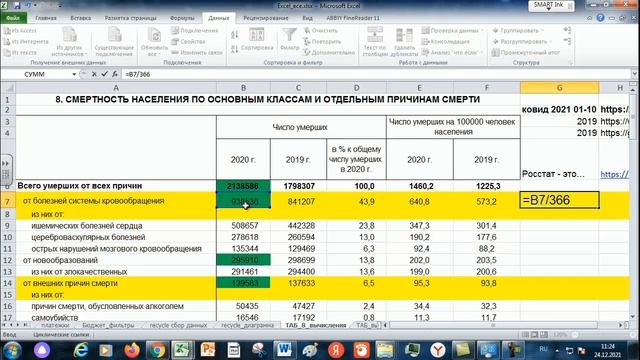640x360 pixels.
Task: Open the Sort (Сортировка) dialog
Action: tap(257, 40)
